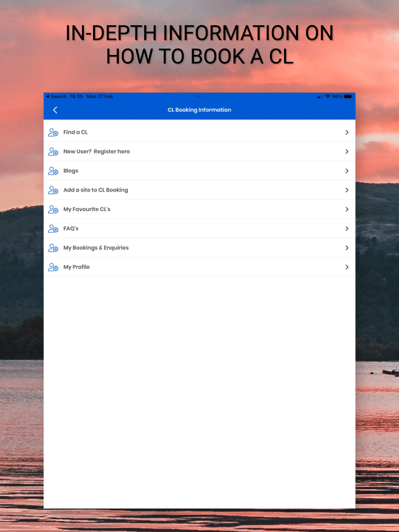The width and height of the screenshot is (399, 532).
Task: Open My Bookings & Enquiries chevron
Action: (347, 248)
